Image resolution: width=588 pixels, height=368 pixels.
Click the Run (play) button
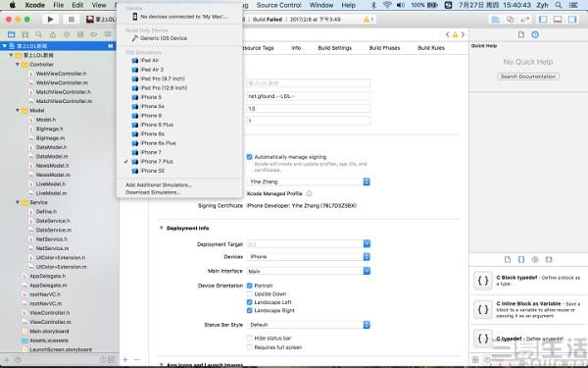coord(50,20)
